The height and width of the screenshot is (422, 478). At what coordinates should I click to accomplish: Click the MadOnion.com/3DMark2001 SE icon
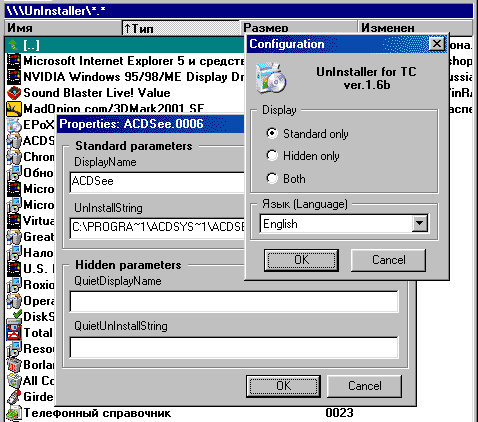[14, 109]
